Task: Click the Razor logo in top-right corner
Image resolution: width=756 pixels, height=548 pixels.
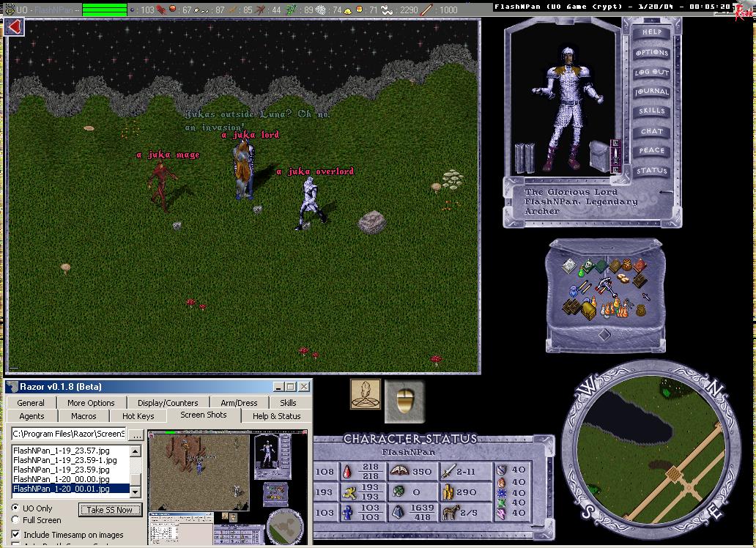Action: click(x=744, y=10)
